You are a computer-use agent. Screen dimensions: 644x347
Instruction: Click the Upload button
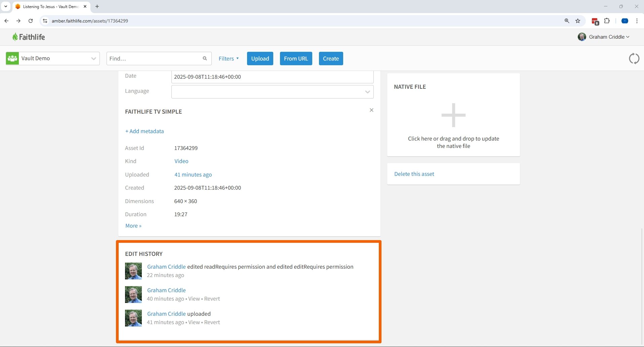(x=260, y=59)
